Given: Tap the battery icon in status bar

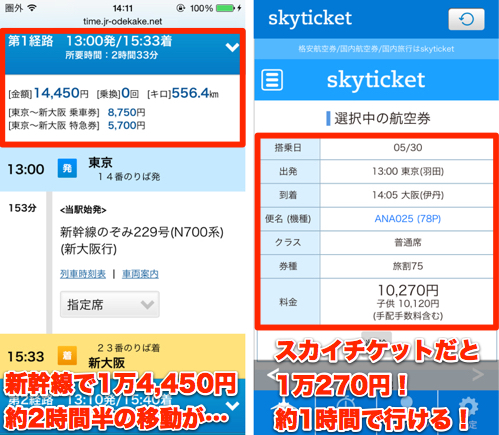Looking at the screenshot, I should pyautogui.click(x=226, y=8).
